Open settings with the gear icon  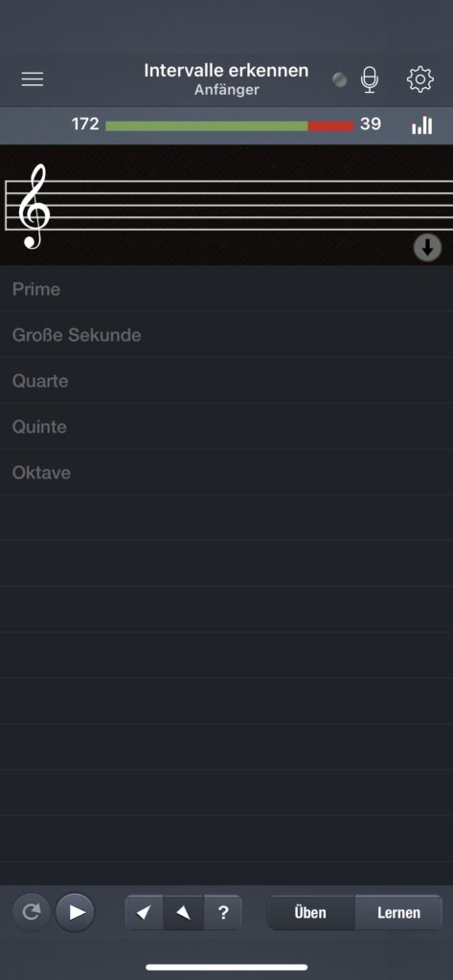tap(419, 79)
